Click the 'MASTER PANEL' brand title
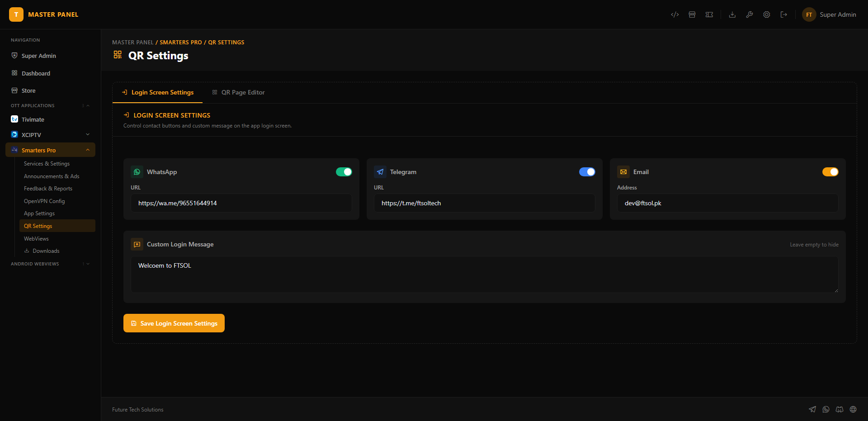 [53, 14]
